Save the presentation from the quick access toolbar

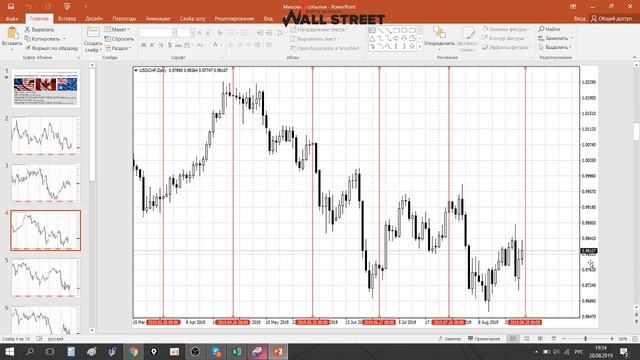[x=11, y=7]
